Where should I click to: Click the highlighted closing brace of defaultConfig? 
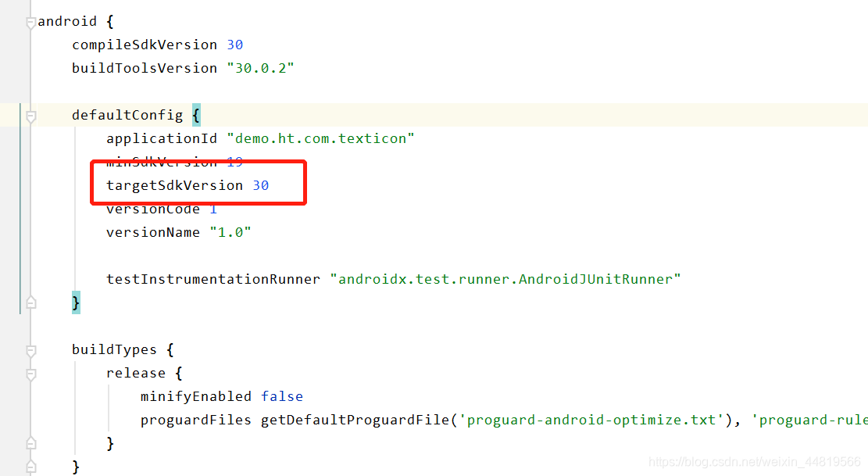pyautogui.click(x=76, y=302)
